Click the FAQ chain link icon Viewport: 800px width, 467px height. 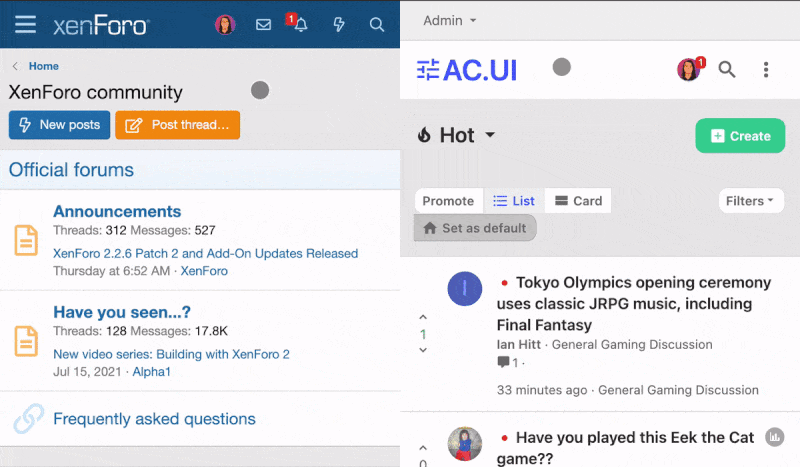pyautogui.click(x=29, y=419)
